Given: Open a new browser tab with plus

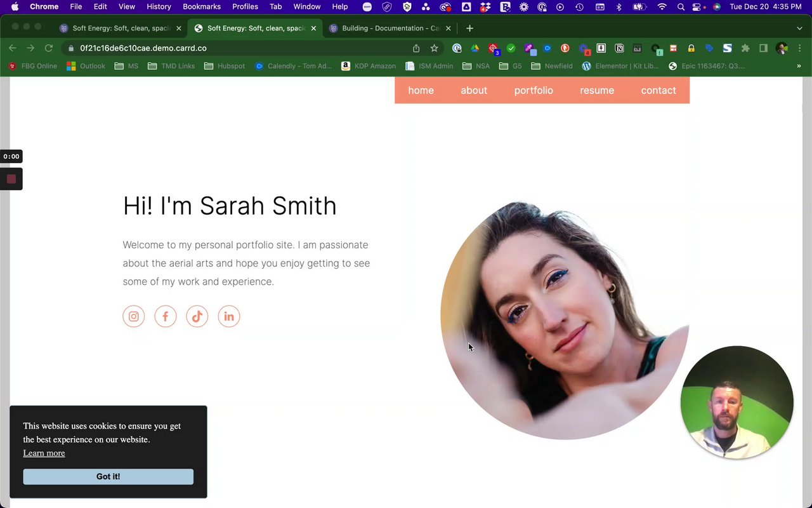Looking at the screenshot, I should coord(469,28).
